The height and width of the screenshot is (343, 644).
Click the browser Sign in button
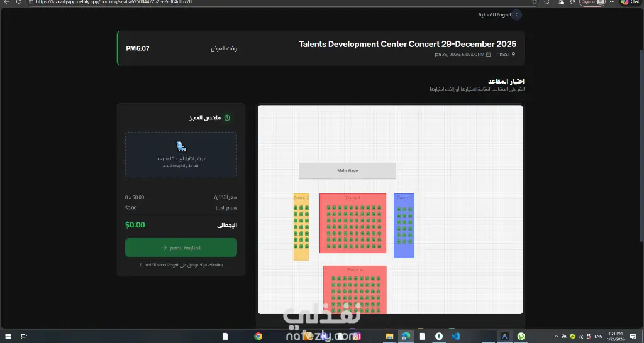pyautogui.click(x=592, y=2)
